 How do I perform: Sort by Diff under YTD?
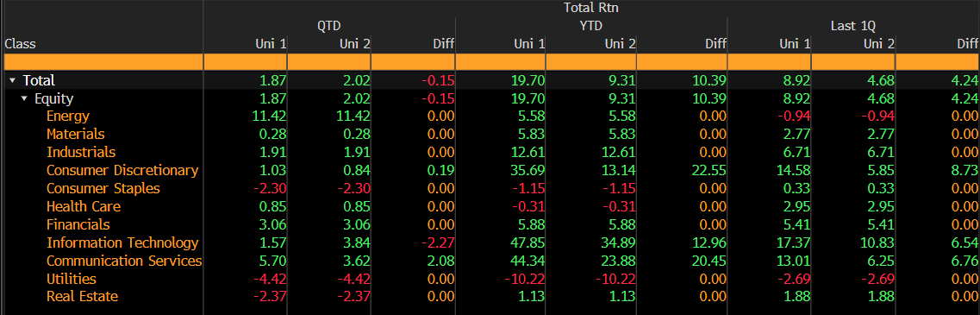[x=715, y=44]
